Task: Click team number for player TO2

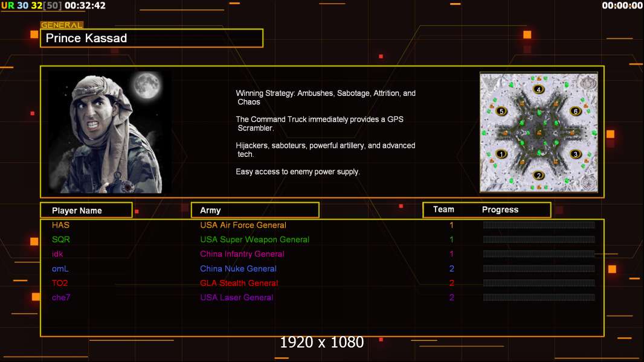Action: (451, 283)
